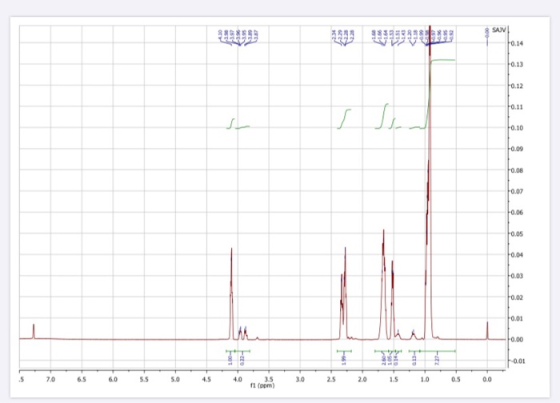Select the 6.5 tick label on ppm axis

[x=82, y=379]
